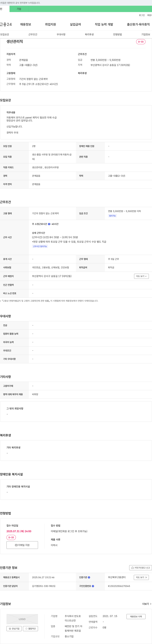Click the K130232506270045 certification number
Viewport: 152px width, 644px height.
(119, 586)
